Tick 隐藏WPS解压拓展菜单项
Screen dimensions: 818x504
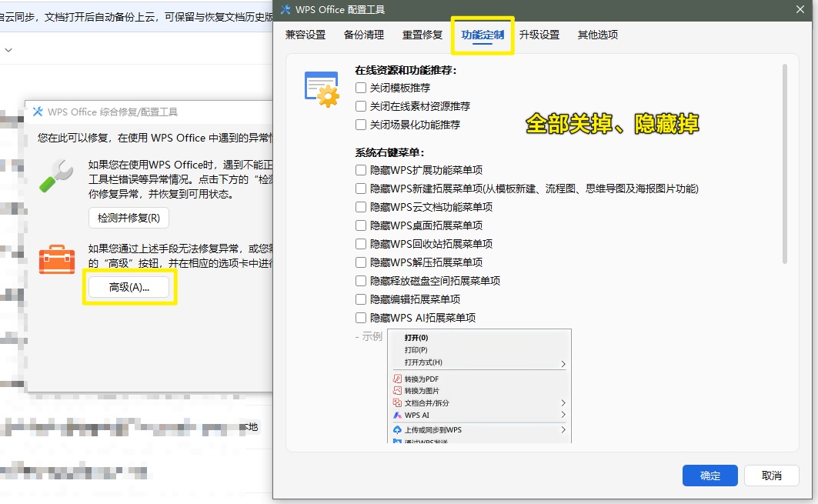[360, 262]
